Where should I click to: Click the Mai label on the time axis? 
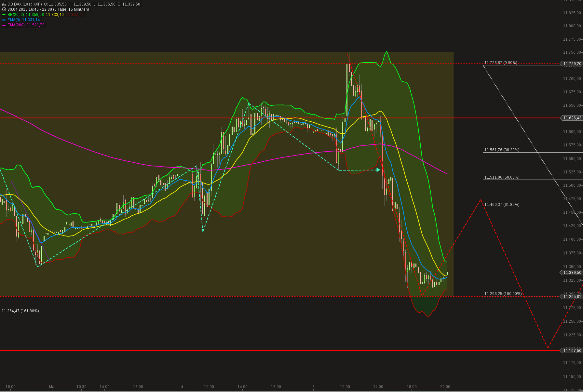pos(52,387)
